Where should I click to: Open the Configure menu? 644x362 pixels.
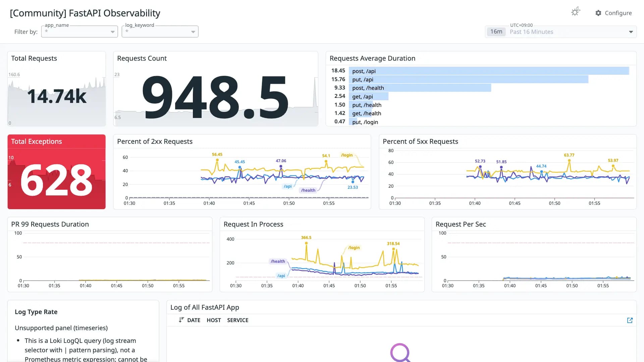(613, 13)
